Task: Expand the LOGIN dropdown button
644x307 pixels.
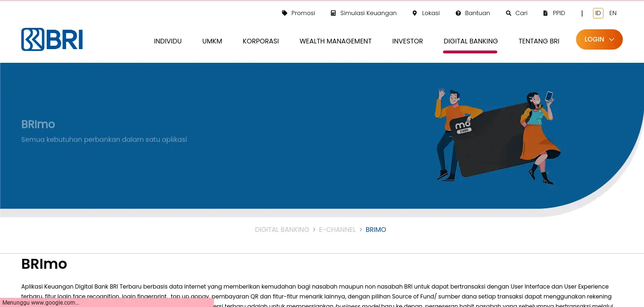Action: coord(599,39)
